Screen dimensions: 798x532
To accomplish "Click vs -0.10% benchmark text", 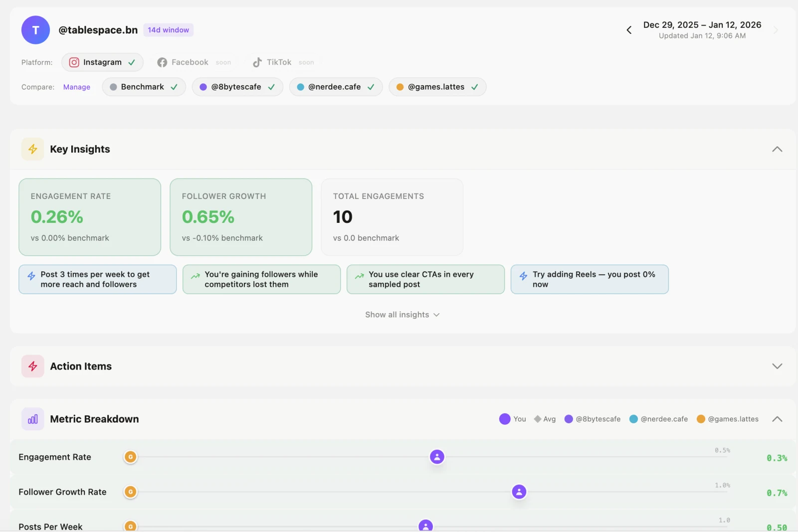I will click(x=222, y=238).
